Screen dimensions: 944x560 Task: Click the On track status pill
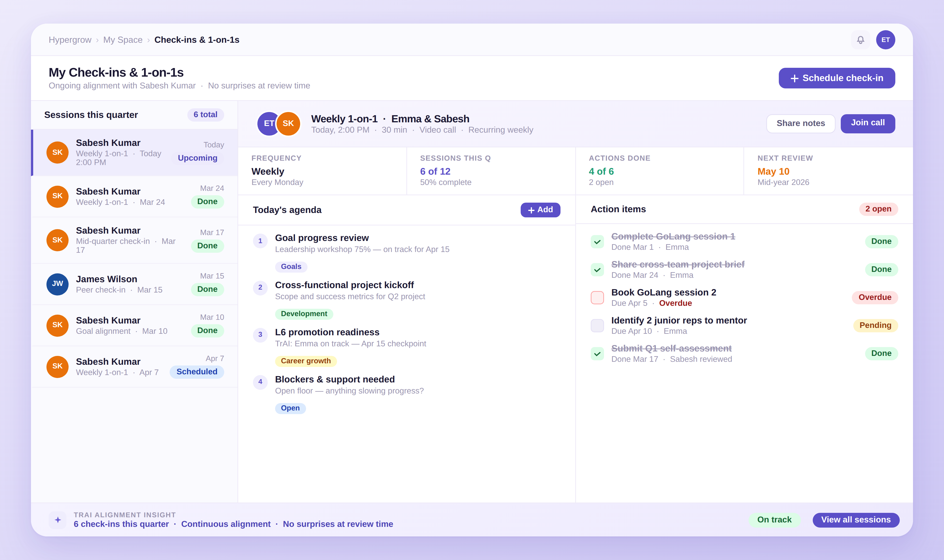(x=774, y=520)
